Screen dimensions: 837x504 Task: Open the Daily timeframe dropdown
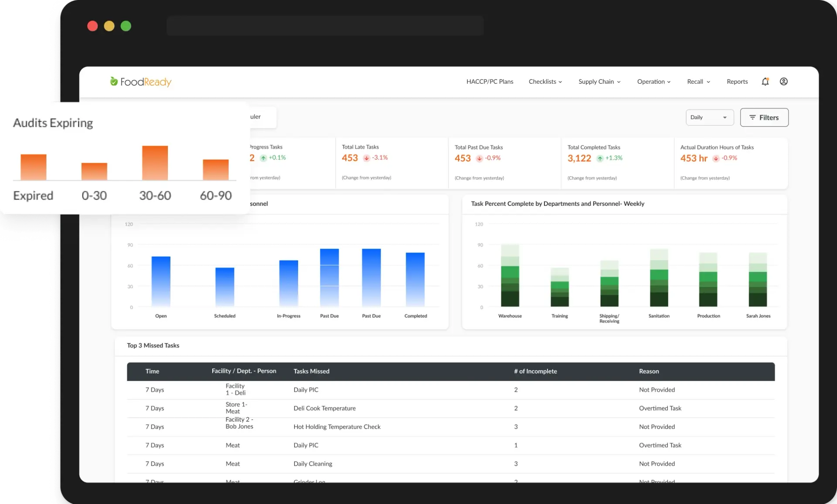tap(709, 117)
